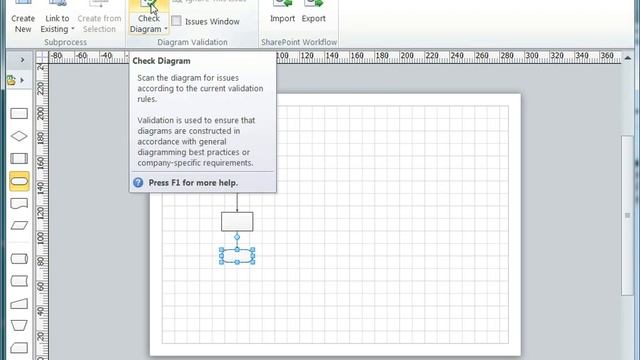Image resolution: width=640 pixels, height=360 pixels.
Task: Select the Manual Operation trapezoid stencil
Action: [x=19, y=326]
